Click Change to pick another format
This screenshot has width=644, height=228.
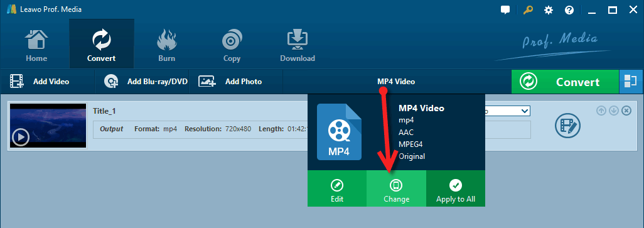coord(396,188)
